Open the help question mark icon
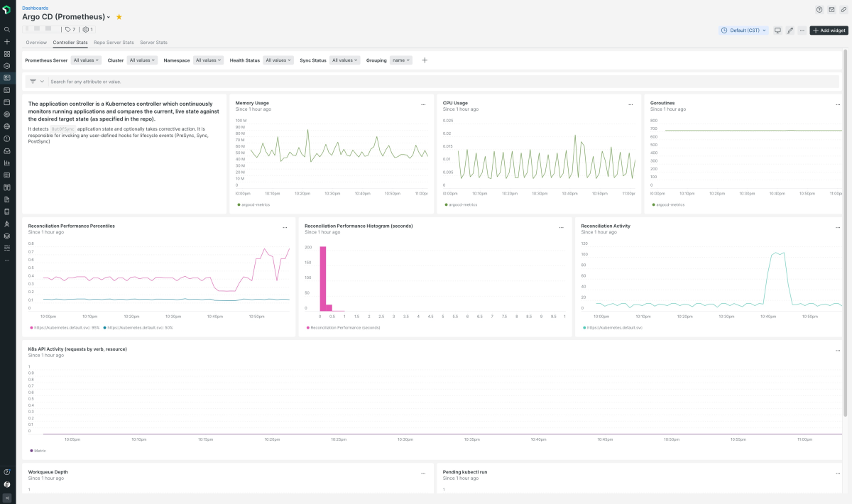 point(819,10)
